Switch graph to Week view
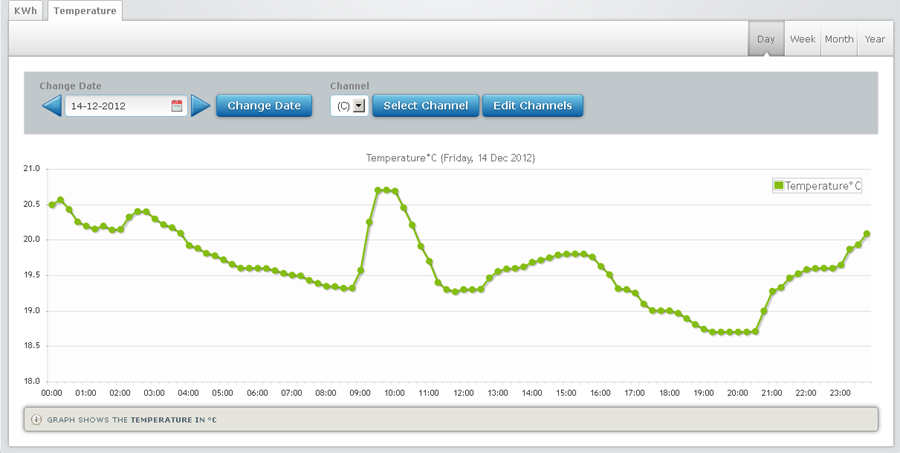The height and width of the screenshot is (453, 900). tap(803, 39)
